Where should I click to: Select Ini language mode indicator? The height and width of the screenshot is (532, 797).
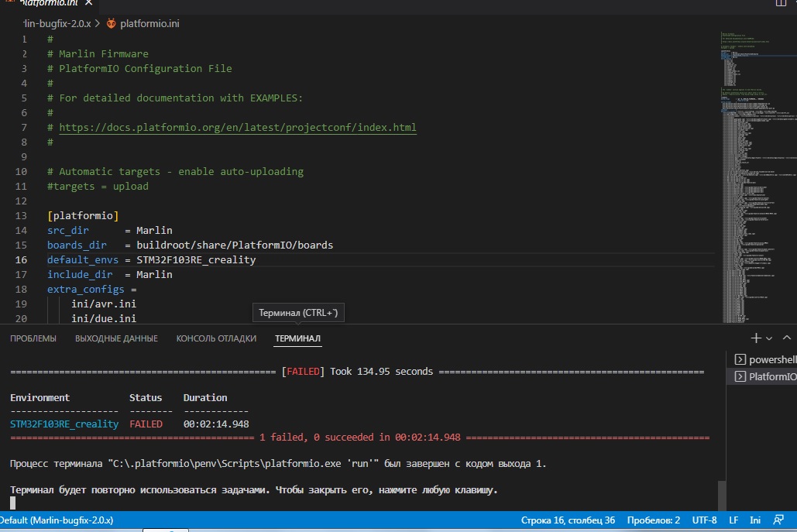coord(756,520)
